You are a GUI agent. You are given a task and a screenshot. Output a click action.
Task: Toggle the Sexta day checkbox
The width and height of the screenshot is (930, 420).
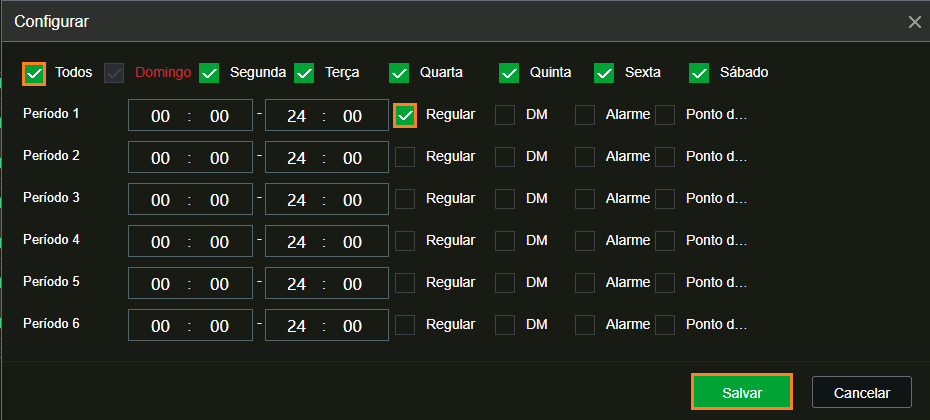(x=604, y=74)
